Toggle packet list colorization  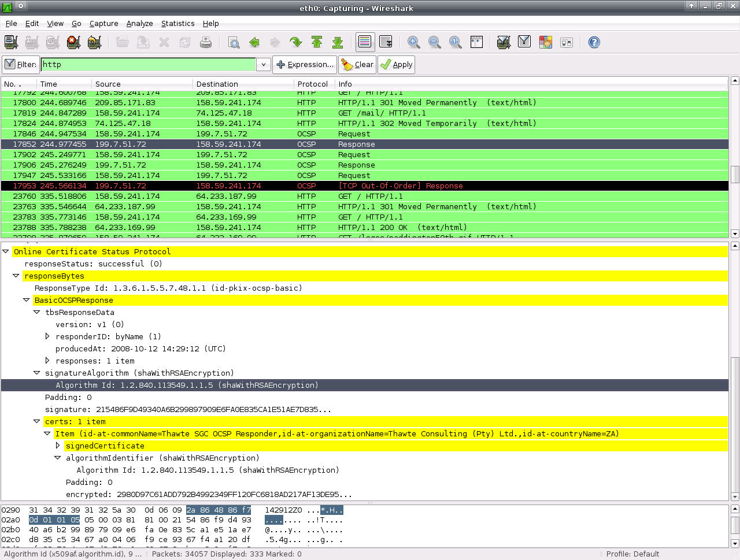pos(365,42)
